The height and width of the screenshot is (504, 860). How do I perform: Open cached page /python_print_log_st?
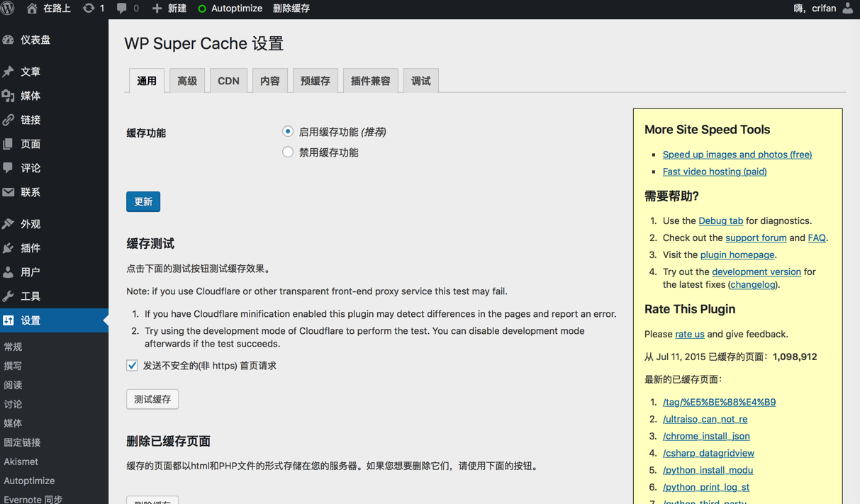point(706,488)
